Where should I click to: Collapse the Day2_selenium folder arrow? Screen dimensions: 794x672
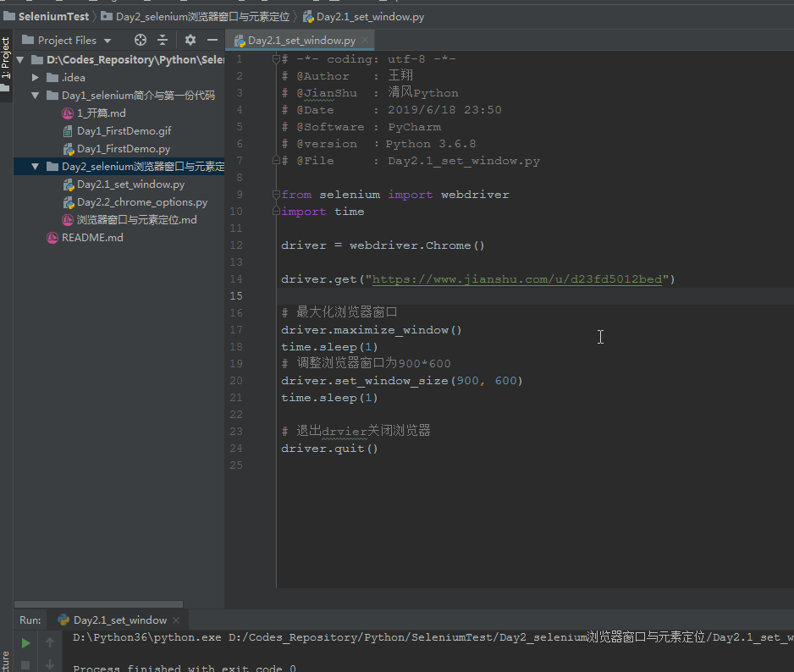pos(35,166)
